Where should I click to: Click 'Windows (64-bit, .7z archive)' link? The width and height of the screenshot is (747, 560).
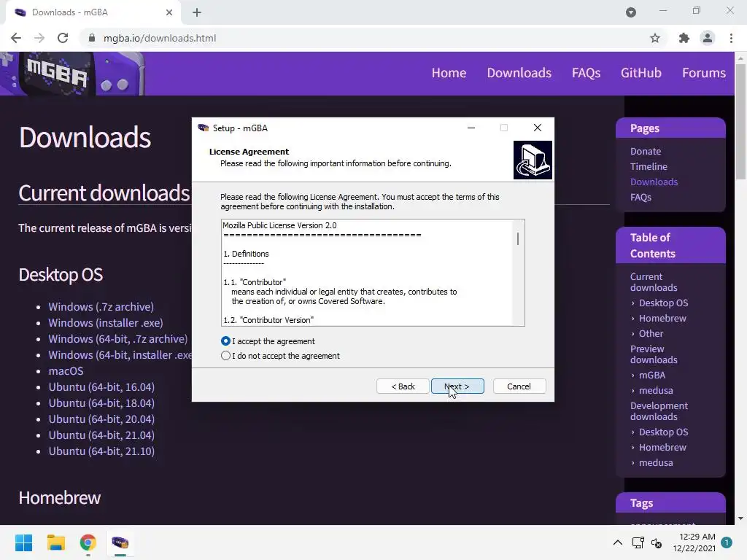point(118,339)
